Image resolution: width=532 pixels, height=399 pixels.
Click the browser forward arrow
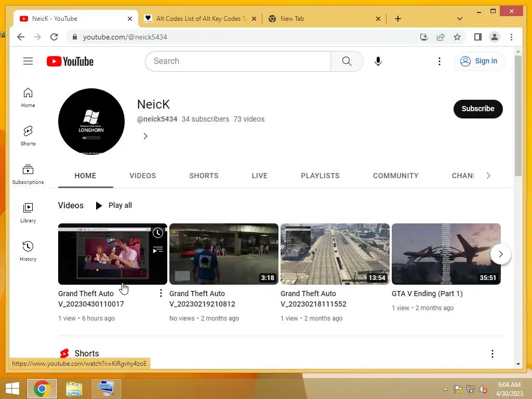(x=37, y=37)
